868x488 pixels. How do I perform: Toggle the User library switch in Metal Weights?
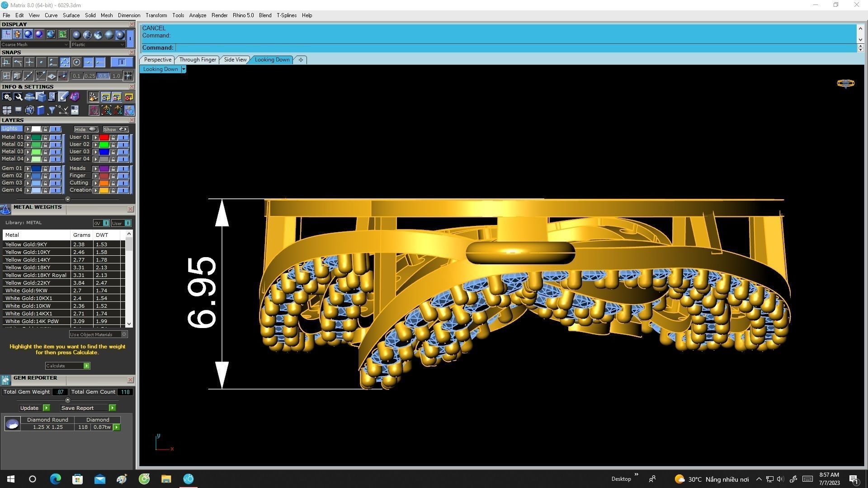coord(128,223)
